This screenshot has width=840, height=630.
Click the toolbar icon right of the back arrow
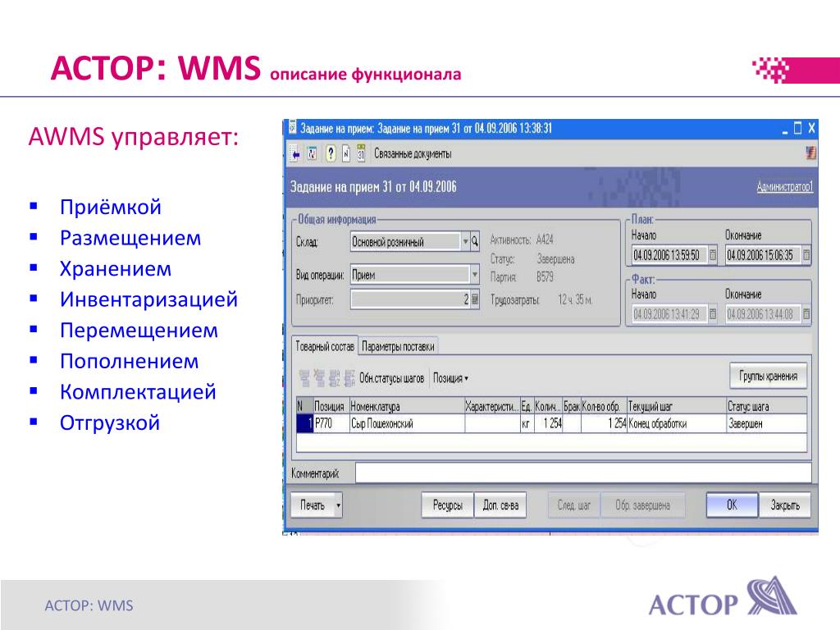coord(313,154)
